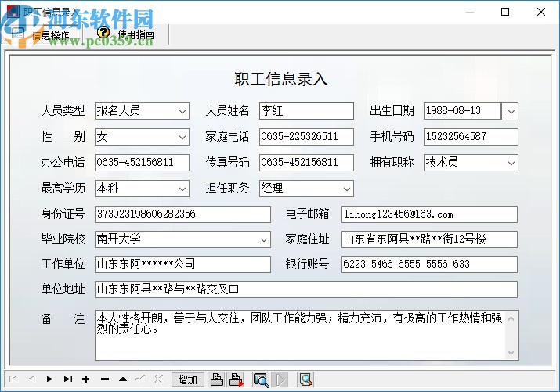Click the 银行账号 input field

click(429, 264)
